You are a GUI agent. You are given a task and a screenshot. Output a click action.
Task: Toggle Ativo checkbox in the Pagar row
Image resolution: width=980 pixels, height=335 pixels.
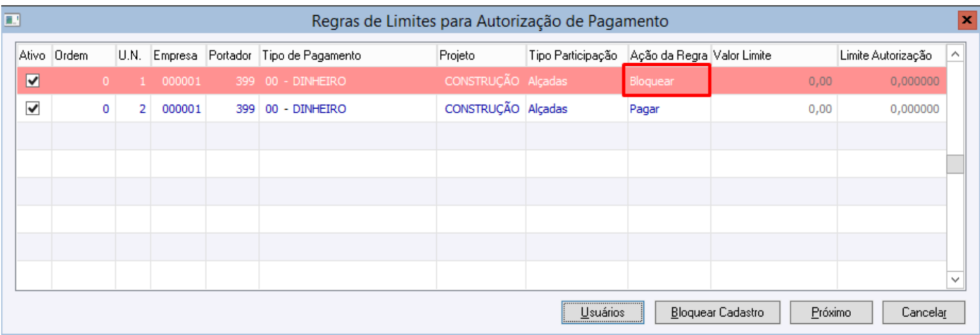click(32, 109)
